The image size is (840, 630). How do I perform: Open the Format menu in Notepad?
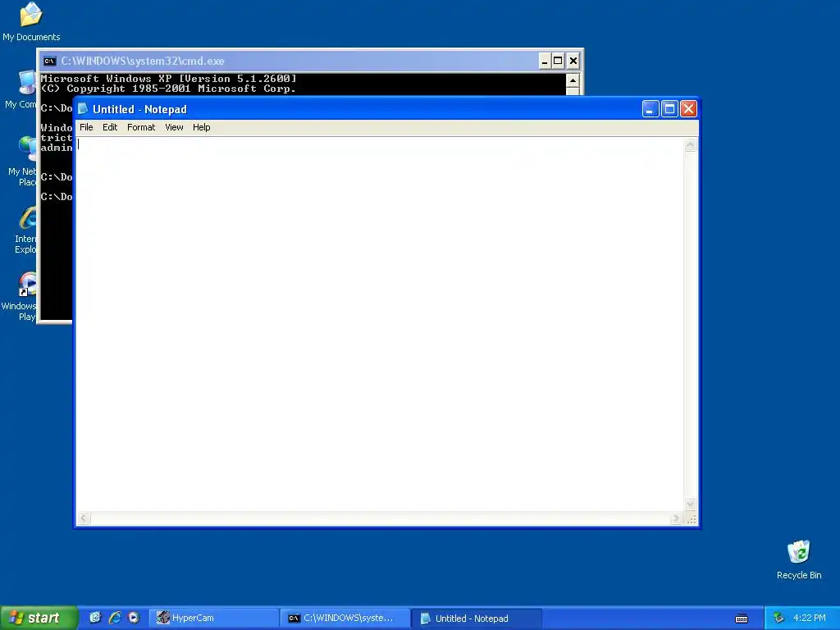[x=141, y=127]
